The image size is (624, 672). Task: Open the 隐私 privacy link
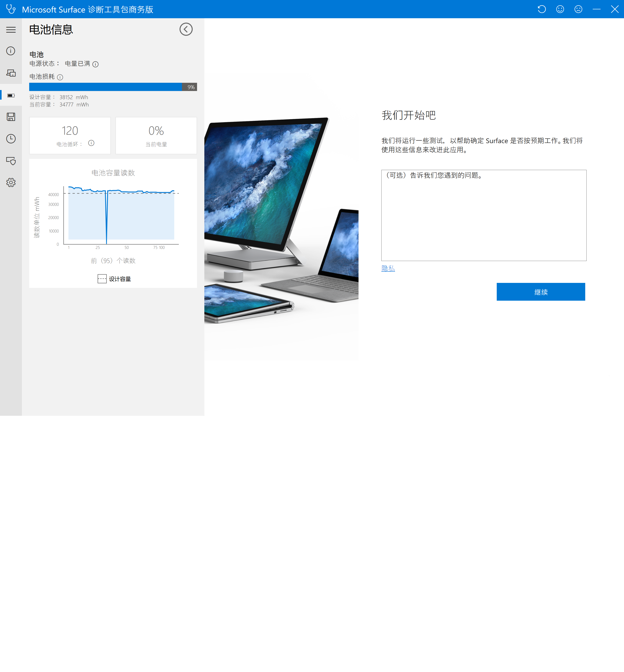tap(388, 268)
